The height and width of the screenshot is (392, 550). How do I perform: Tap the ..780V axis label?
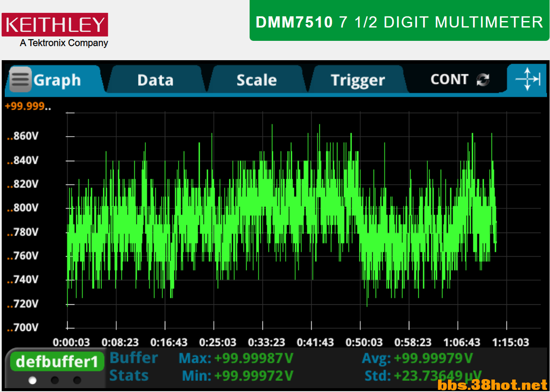pos(22,232)
